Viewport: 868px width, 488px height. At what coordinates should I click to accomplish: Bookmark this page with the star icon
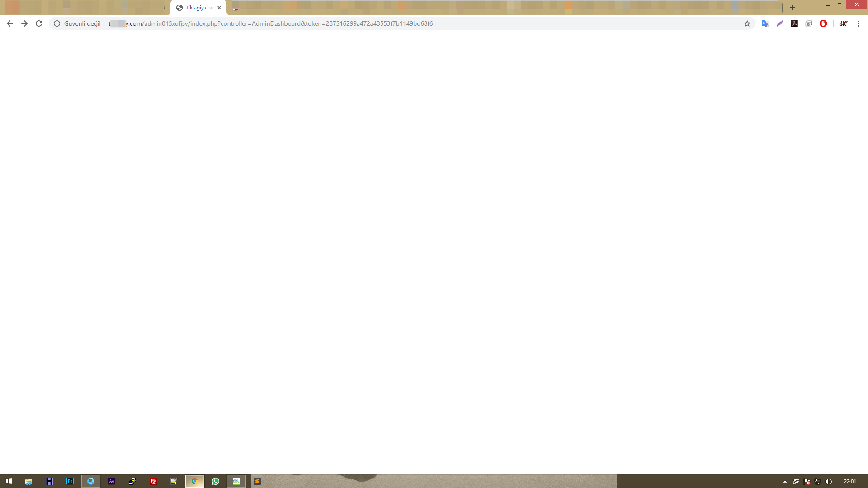747,23
